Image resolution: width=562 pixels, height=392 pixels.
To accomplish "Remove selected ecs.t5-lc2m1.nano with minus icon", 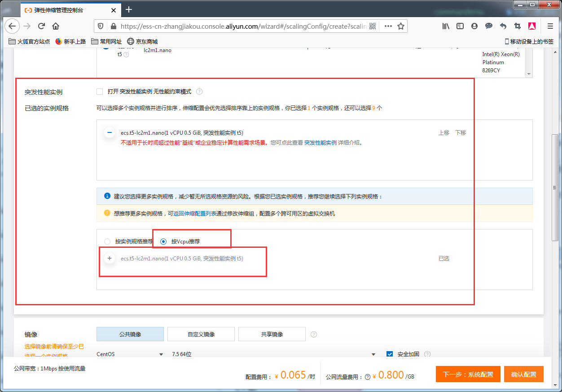I will [x=109, y=132].
